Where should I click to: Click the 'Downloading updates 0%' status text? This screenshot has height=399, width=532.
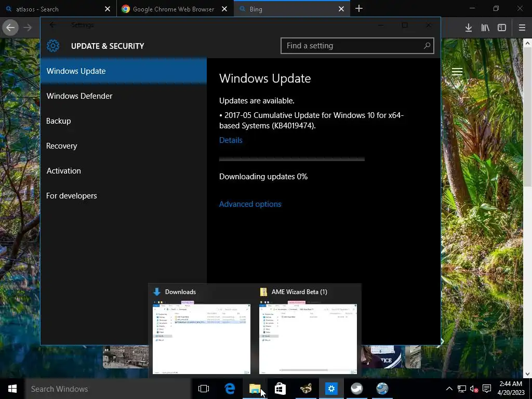click(263, 177)
